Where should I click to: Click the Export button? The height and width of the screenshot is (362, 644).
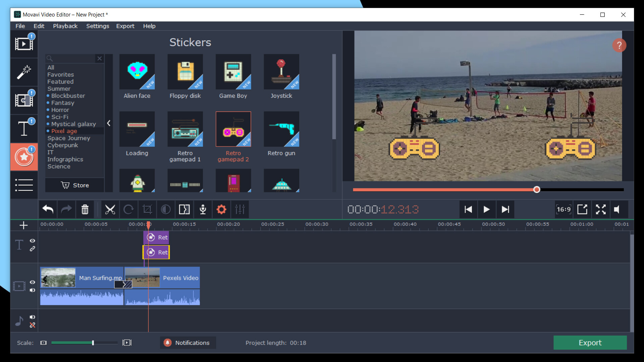point(590,343)
